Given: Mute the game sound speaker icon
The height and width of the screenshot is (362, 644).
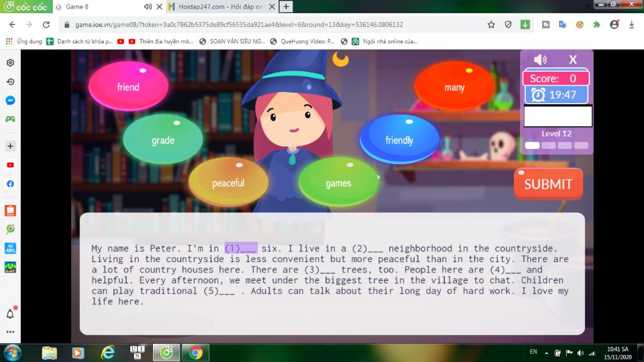Looking at the screenshot, I should click(x=540, y=60).
